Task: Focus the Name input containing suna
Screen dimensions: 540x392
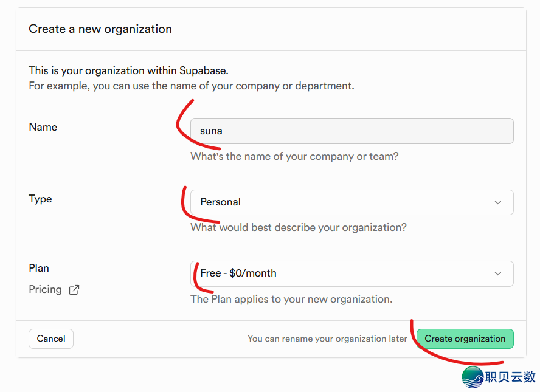Action: pos(351,131)
